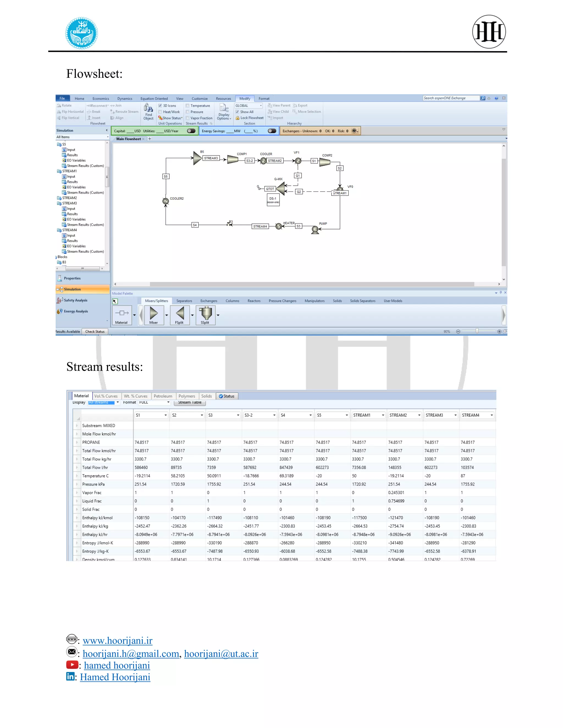
Task: Click the zoom out minus icon in the status bar
Action: (458, 332)
